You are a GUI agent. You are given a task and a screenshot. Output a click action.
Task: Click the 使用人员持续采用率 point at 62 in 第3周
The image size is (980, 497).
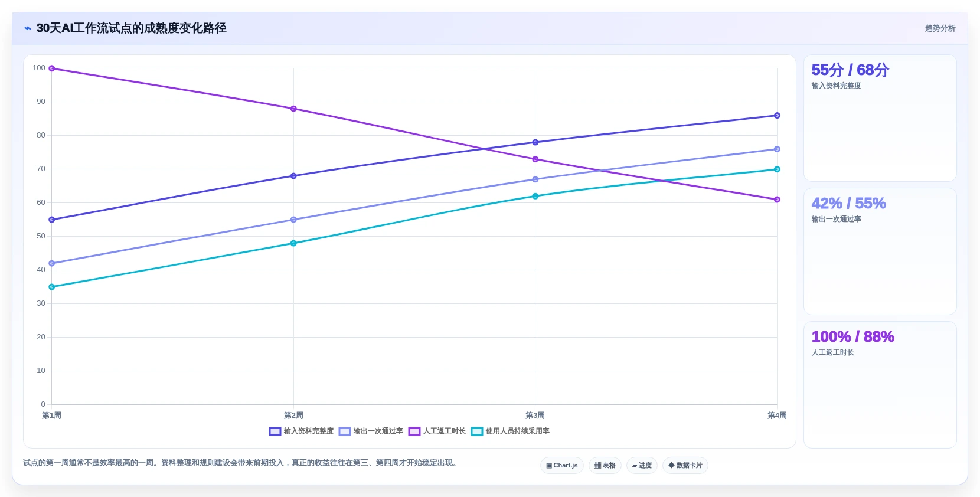click(x=535, y=196)
